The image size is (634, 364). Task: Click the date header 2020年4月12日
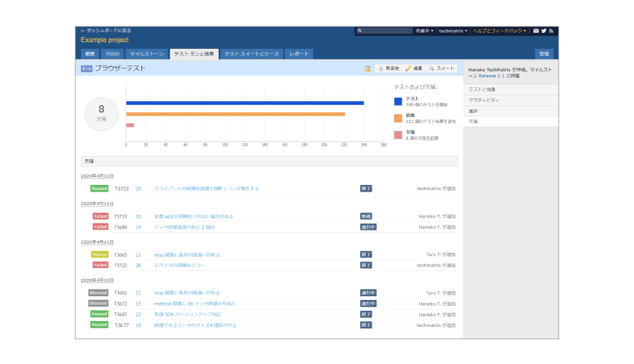pos(97,204)
